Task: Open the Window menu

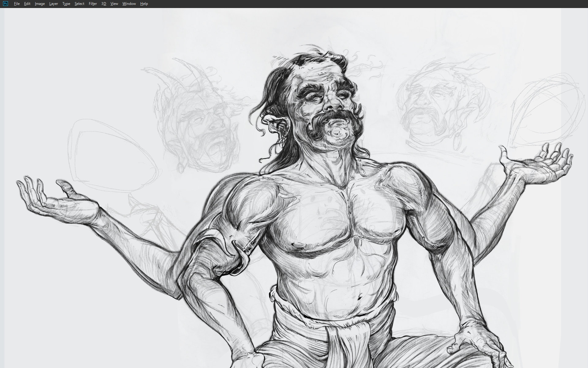Action: [129, 4]
